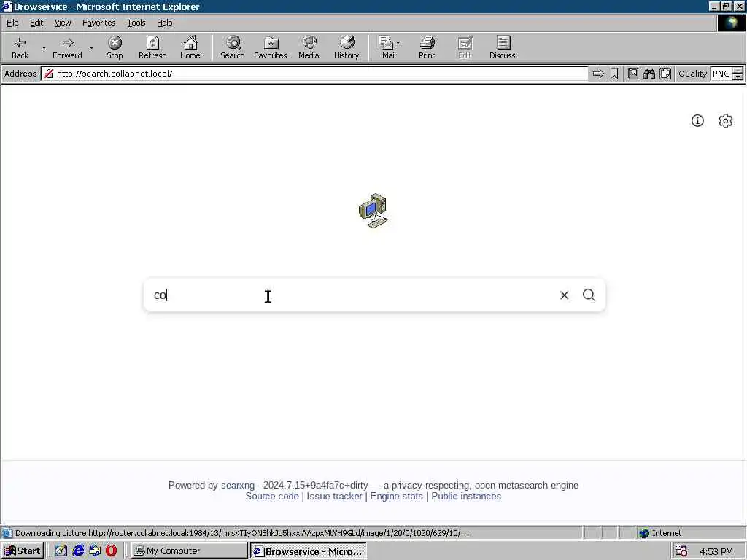Open the File menu
Image resolution: width=747 pixels, height=560 pixels.
point(12,23)
